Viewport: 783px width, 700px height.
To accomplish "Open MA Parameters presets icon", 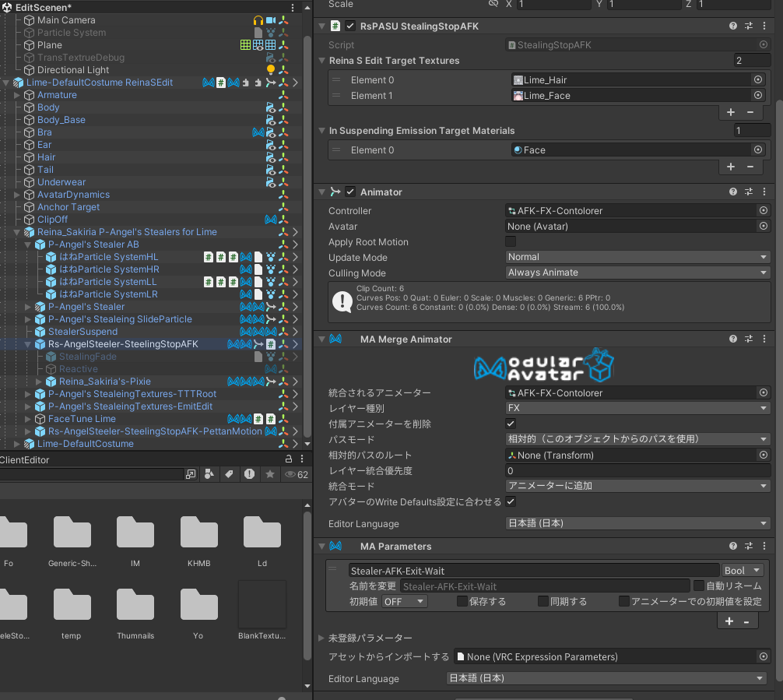I will 749,546.
